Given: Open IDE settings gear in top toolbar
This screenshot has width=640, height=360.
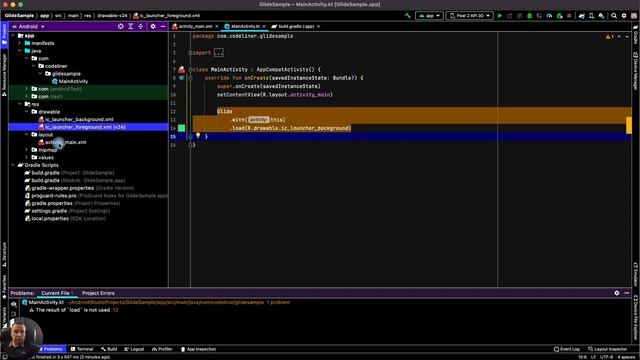Looking at the screenshot, I should point(624,16).
